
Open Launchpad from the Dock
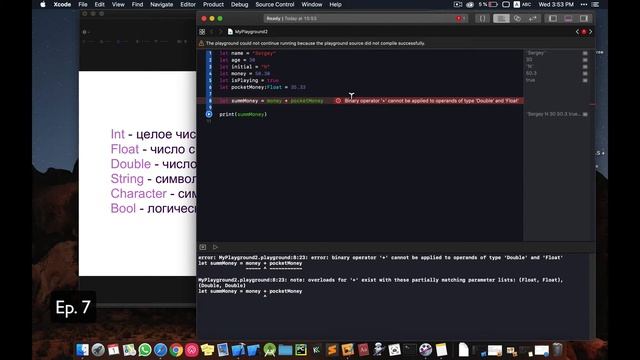click(98, 350)
